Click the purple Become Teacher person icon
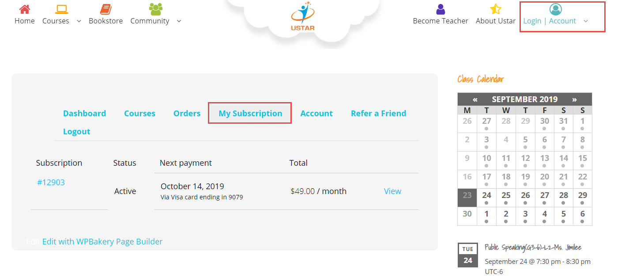The image size is (644, 278). coord(441,9)
